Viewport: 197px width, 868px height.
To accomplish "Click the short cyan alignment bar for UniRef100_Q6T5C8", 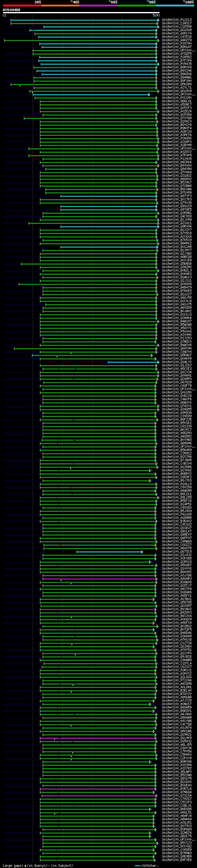I will (110, 552).
